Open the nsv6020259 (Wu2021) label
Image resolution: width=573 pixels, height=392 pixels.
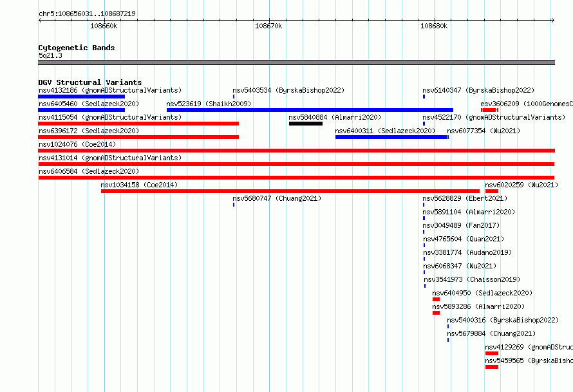pos(521,185)
